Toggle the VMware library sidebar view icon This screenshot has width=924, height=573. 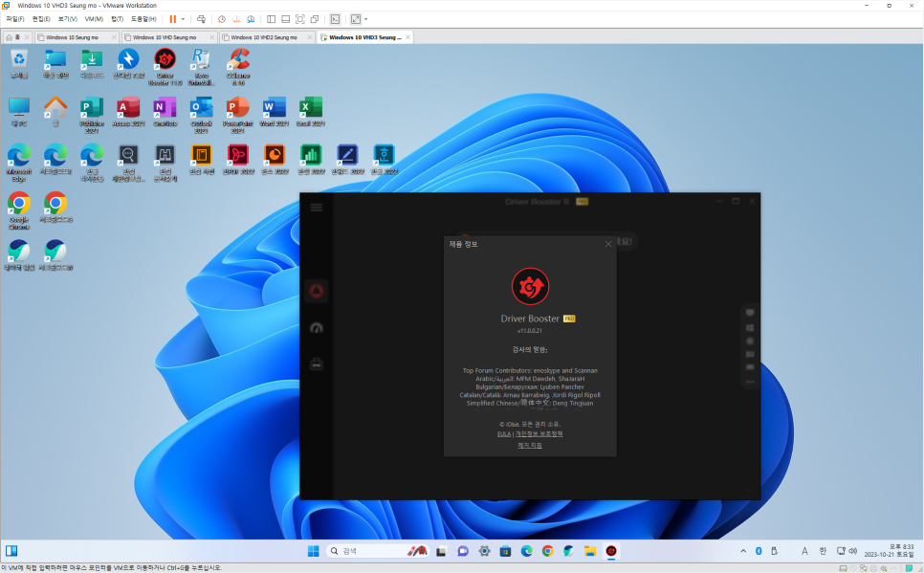point(271,19)
